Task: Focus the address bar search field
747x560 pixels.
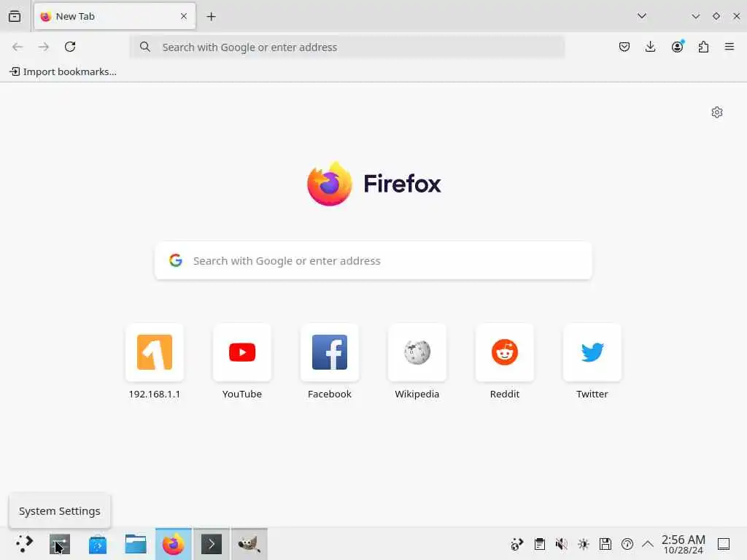Action: [347, 47]
